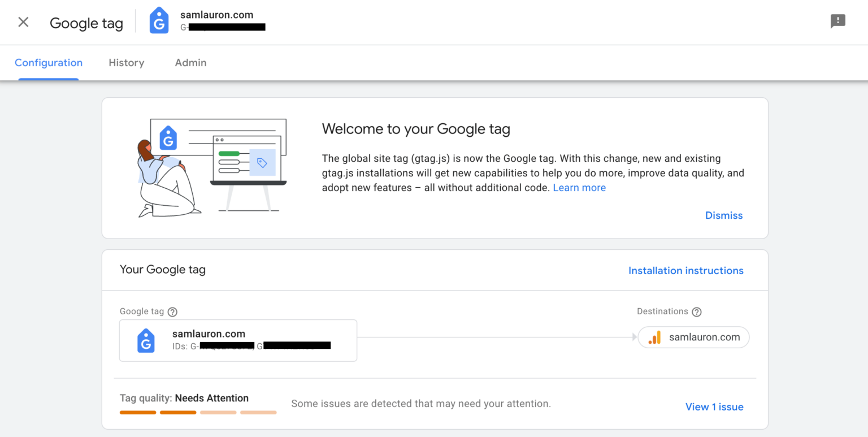Screen dimensions: 868x437
Task: Open Installation instructions
Action: [x=685, y=270]
